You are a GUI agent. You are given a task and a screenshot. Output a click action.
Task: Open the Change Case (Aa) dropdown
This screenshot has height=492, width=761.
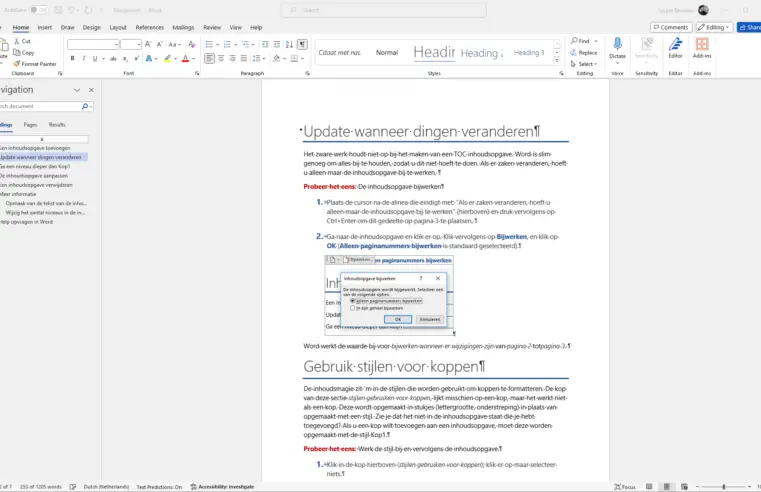pyautogui.click(x=174, y=44)
